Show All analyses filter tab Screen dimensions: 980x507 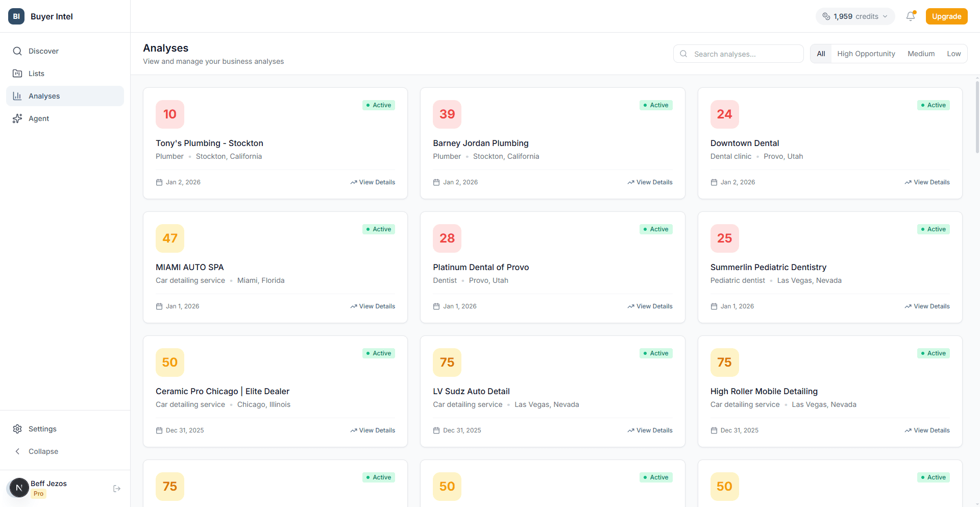(821, 54)
